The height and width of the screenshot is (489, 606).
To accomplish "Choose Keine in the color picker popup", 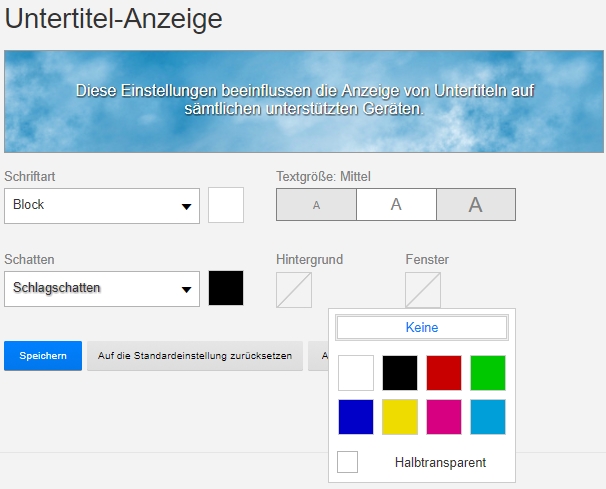I will tap(422, 327).
